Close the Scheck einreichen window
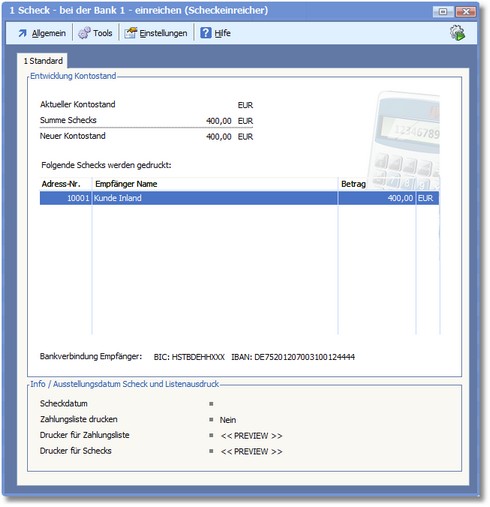The image size is (490, 507). click(465, 11)
